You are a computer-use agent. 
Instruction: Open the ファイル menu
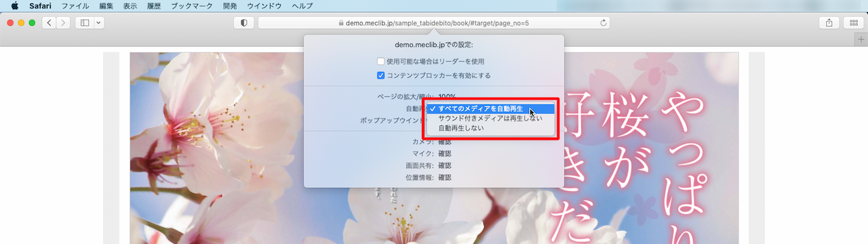pyautogui.click(x=75, y=5)
